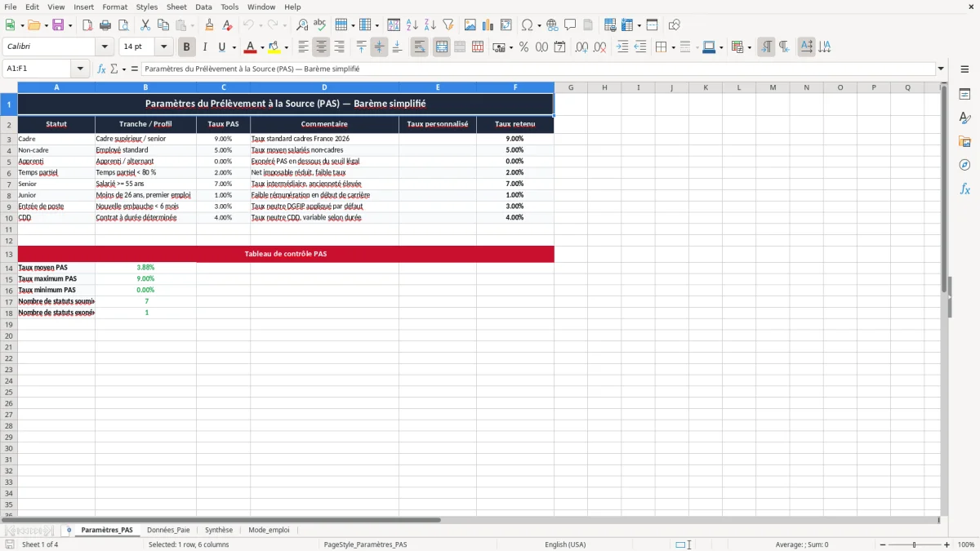The image size is (980, 551).
Task: Increase indent icon
Action: point(622,47)
